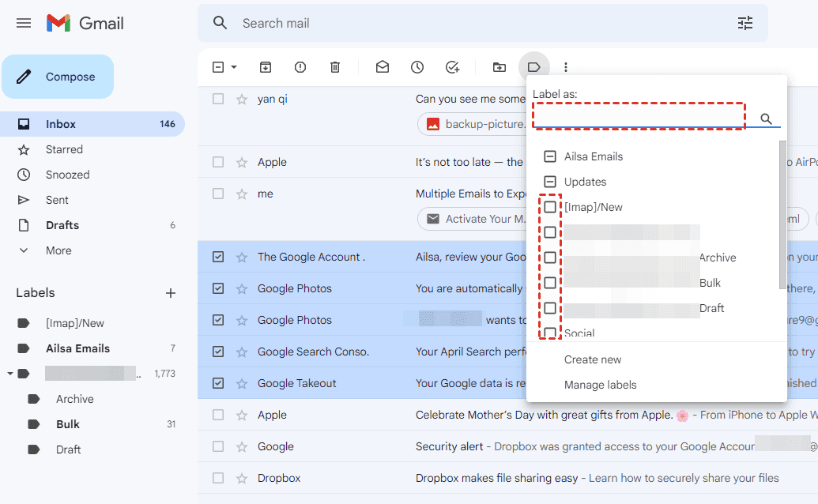The width and height of the screenshot is (818, 504).
Task: Click the Move to folder icon
Action: pyautogui.click(x=499, y=67)
